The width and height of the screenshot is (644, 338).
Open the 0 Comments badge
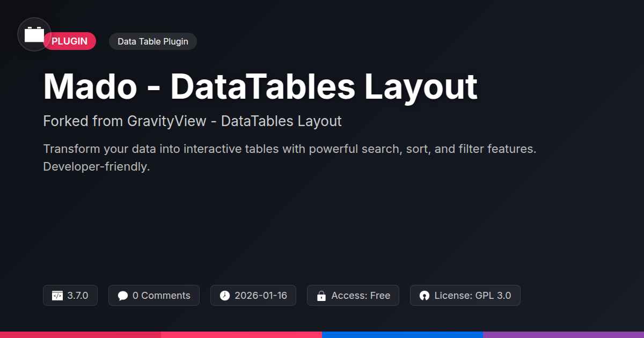pyautogui.click(x=154, y=296)
